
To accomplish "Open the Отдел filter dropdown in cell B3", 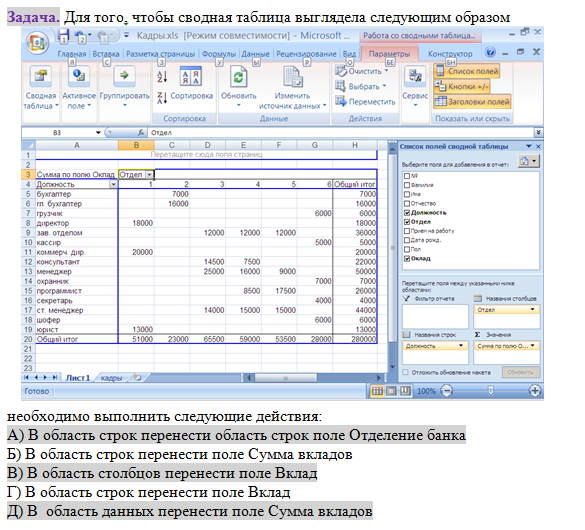I will coord(149,175).
